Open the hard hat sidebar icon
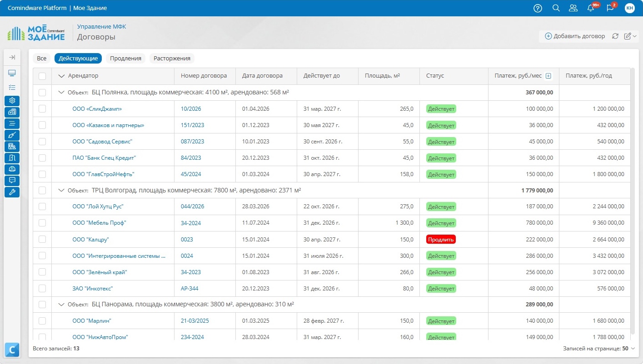Screen dimensions: 643x364 click(12, 169)
